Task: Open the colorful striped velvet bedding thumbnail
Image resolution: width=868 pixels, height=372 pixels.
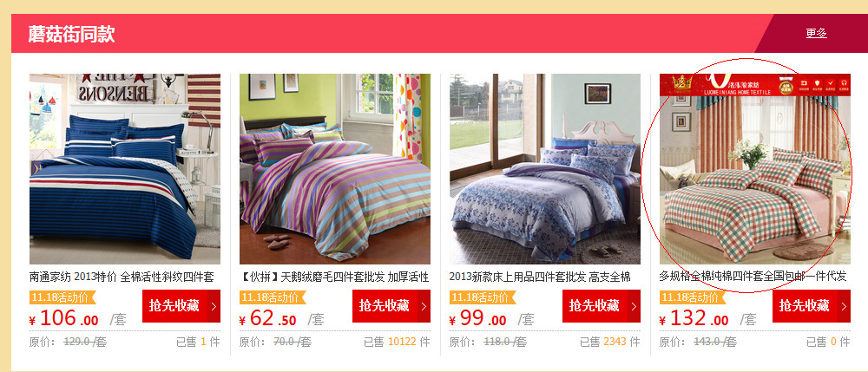Action: (x=335, y=169)
